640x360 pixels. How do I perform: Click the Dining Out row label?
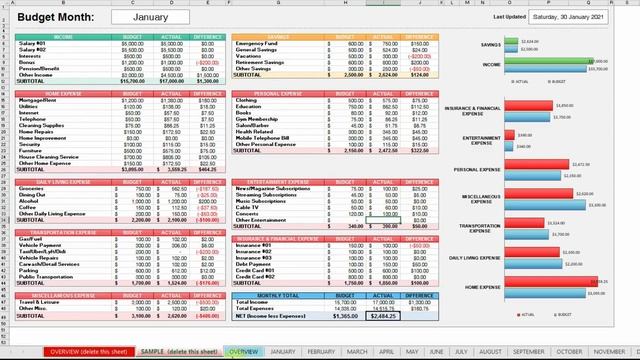coord(32,195)
